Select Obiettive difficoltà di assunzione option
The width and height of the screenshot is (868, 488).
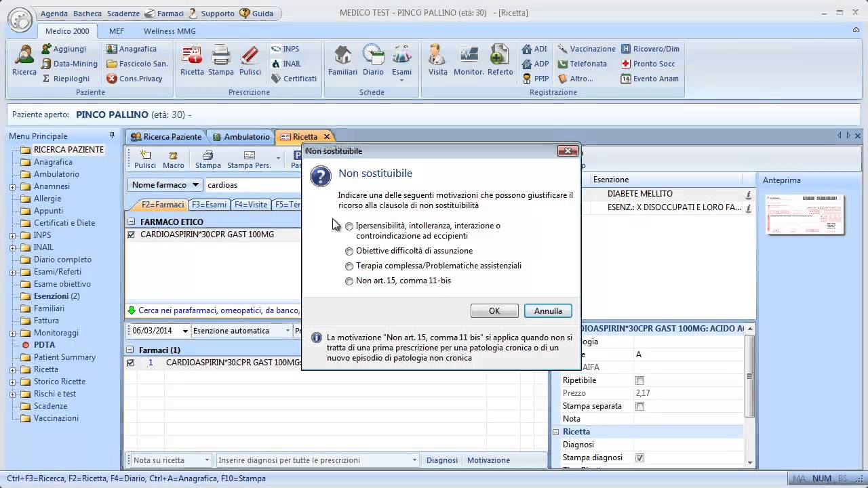point(349,251)
